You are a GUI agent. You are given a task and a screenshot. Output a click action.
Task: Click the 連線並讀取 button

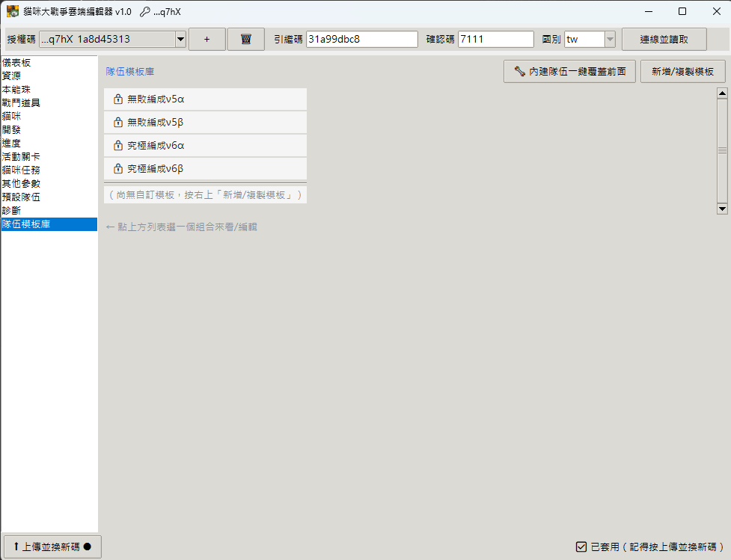pos(664,39)
